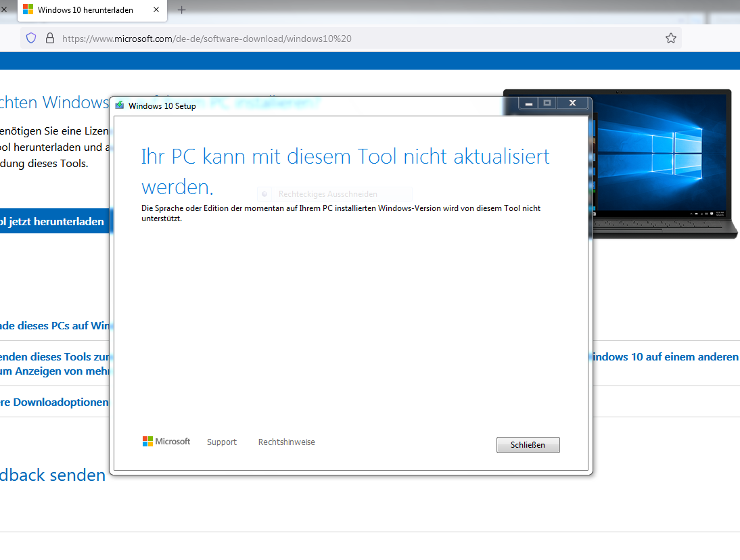The height and width of the screenshot is (560, 740).
Task: Bookmark this page with the star icon
Action: click(670, 39)
